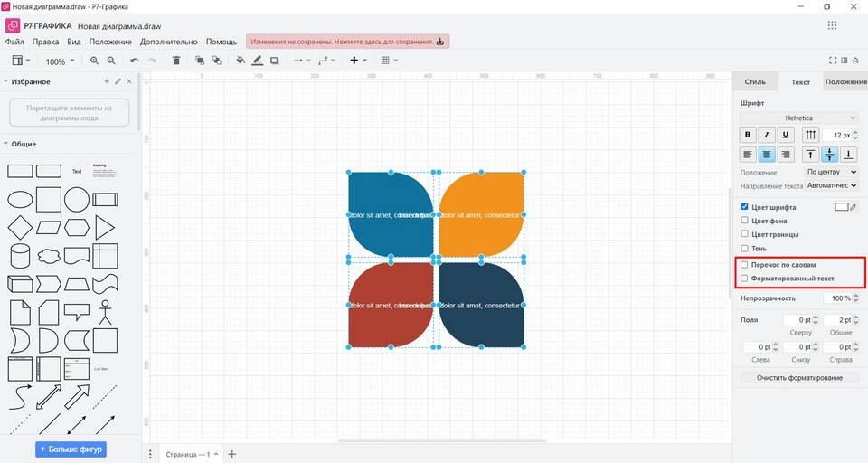Viewport: 868px width, 463px height.
Task: Select the Fill Color bucket icon
Action: 241,61
